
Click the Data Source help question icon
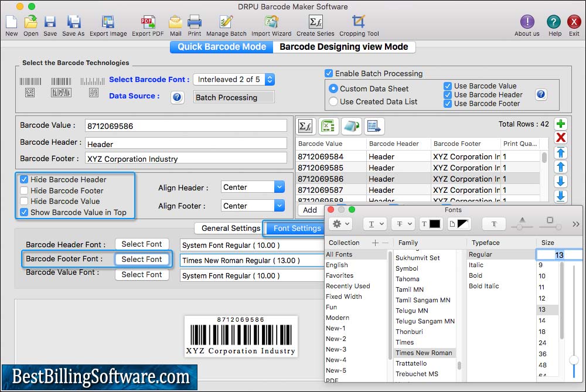[177, 97]
